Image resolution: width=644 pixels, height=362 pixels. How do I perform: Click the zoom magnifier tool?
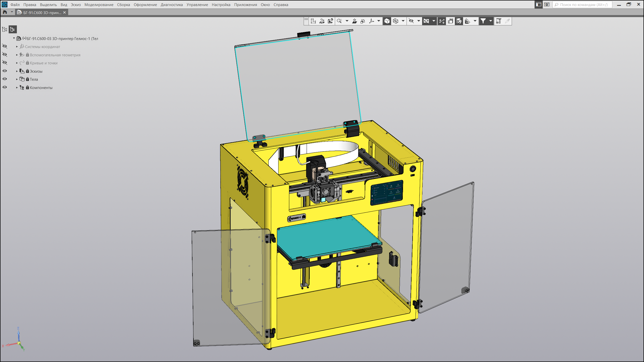pos(339,21)
